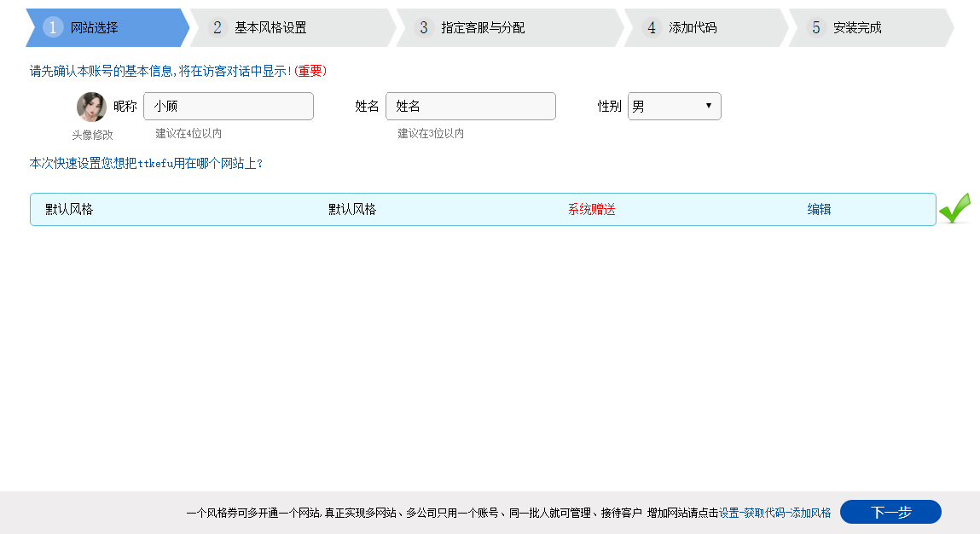This screenshot has width=980, height=534.
Task: Click 头像修改 to change avatar
Action: (92, 135)
